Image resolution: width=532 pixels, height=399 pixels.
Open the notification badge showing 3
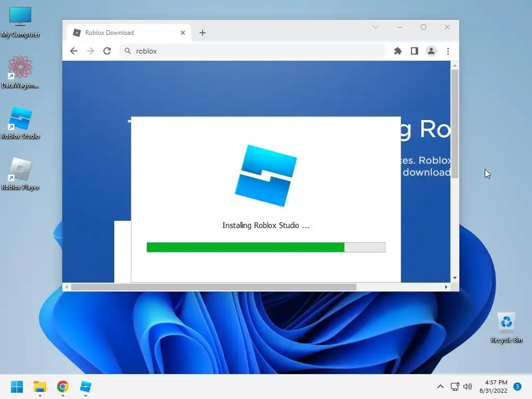[x=517, y=387]
